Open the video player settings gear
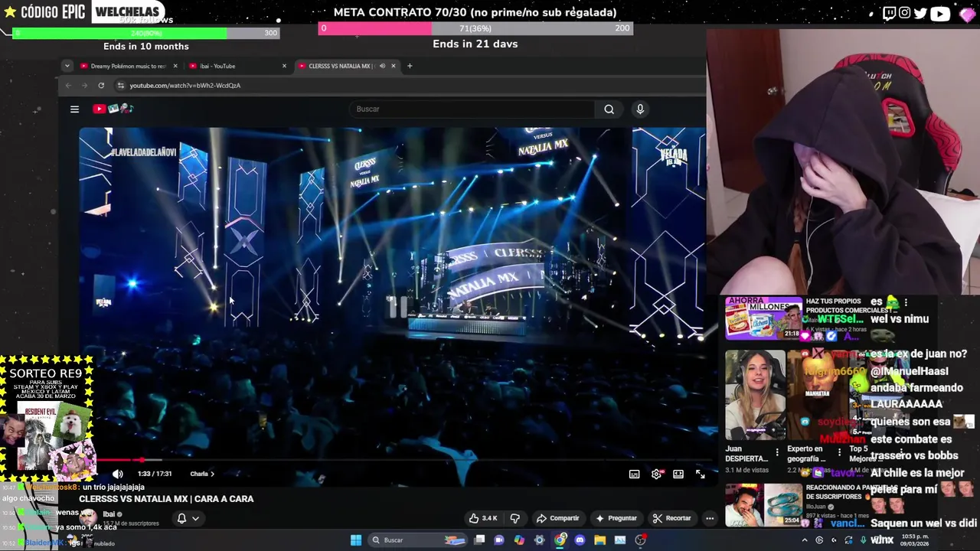The image size is (980, 551). (x=656, y=474)
